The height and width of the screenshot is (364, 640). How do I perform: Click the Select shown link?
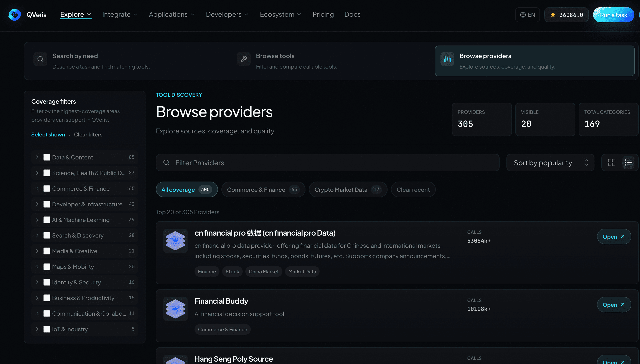click(48, 134)
